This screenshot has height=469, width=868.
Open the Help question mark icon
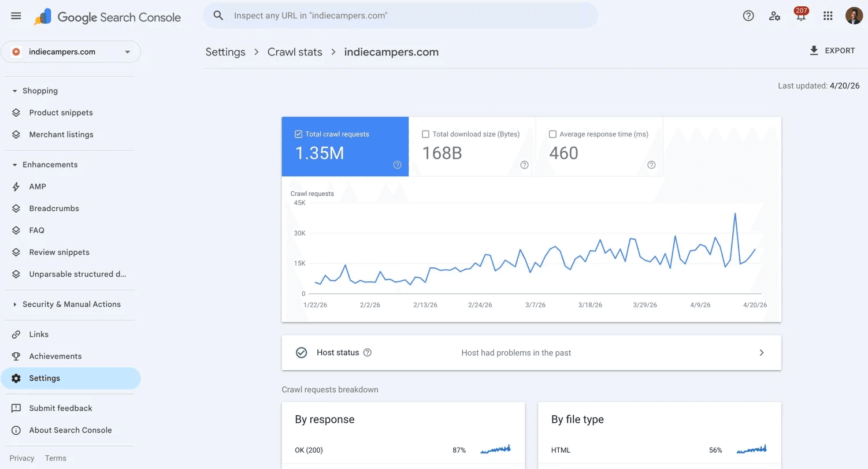point(748,16)
